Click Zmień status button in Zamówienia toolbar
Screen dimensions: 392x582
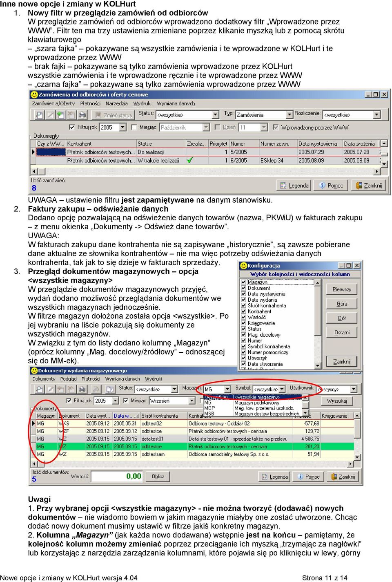coord(114,115)
